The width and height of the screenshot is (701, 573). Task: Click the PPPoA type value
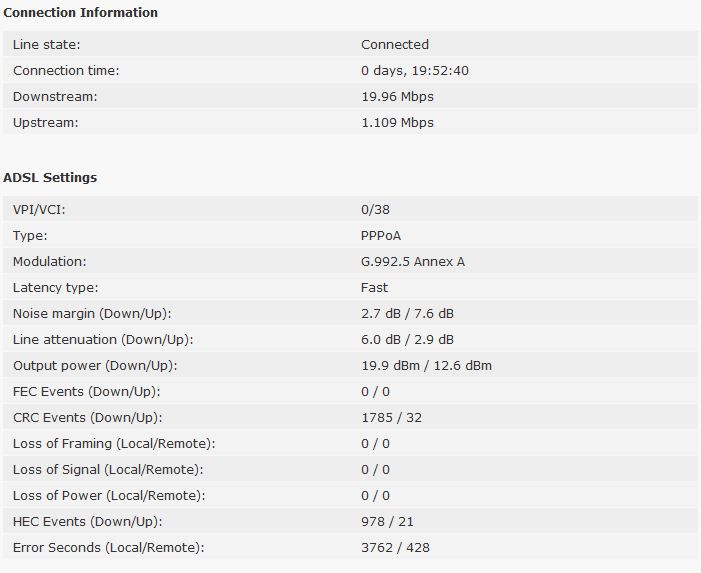(x=381, y=236)
